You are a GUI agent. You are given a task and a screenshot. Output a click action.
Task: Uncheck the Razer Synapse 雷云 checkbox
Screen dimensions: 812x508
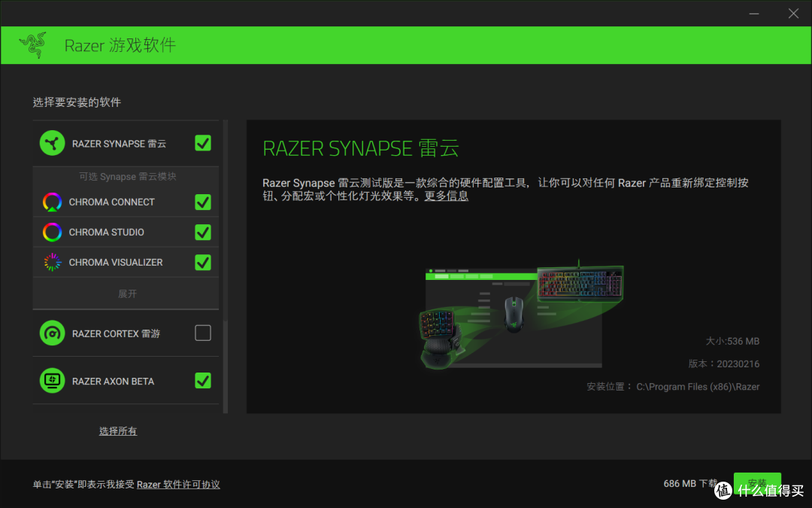pyautogui.click(x=203, y=143)
